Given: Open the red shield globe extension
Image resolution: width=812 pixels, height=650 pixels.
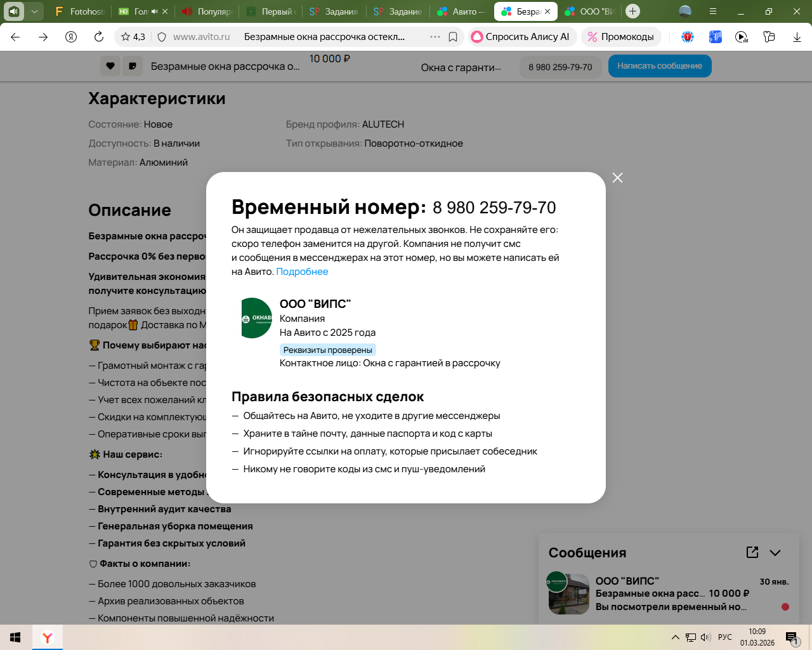Looking at the screenshot, I should 688,37.
